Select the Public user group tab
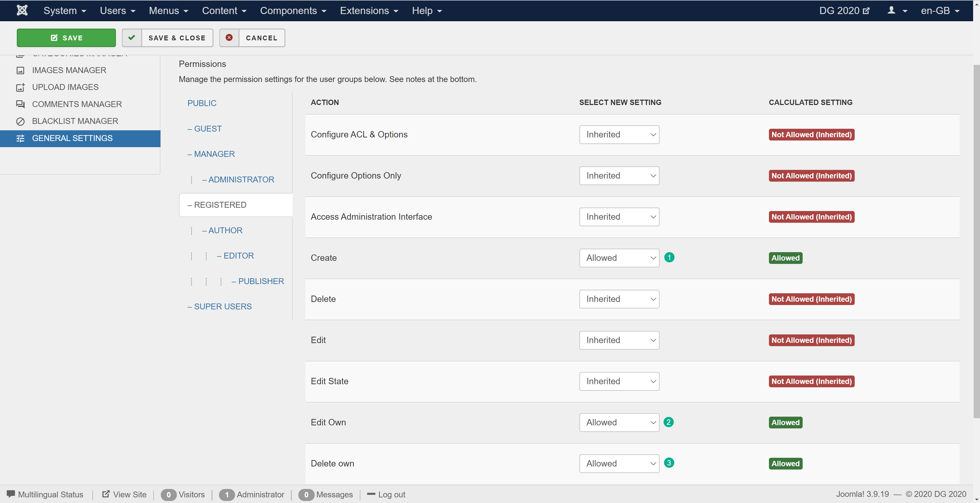This screenshot has height=503, width=980. 202,103
